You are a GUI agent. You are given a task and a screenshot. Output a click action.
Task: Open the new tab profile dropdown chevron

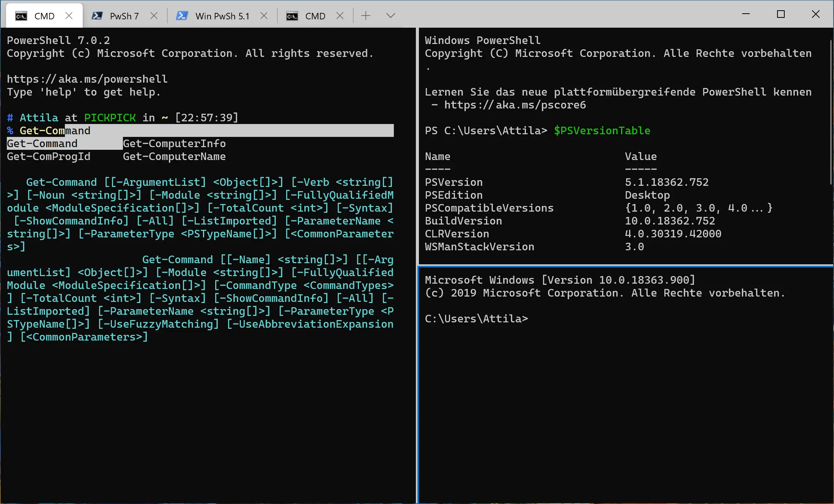390,16
